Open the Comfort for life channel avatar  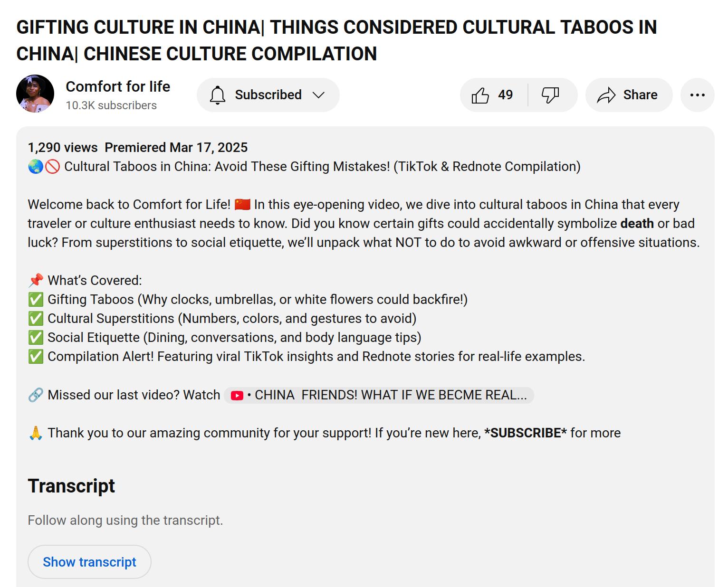click(35, 94)
